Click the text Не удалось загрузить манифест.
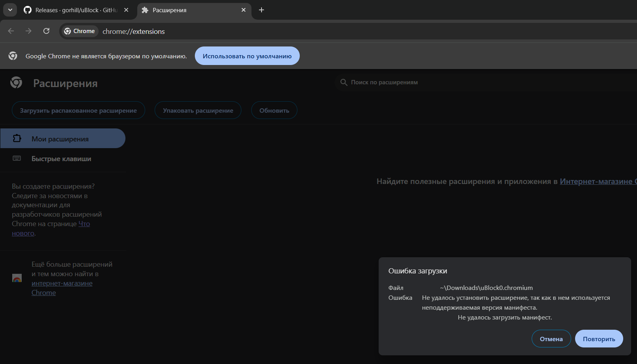This screenshot has height=364, width=637. click(505, 317)
